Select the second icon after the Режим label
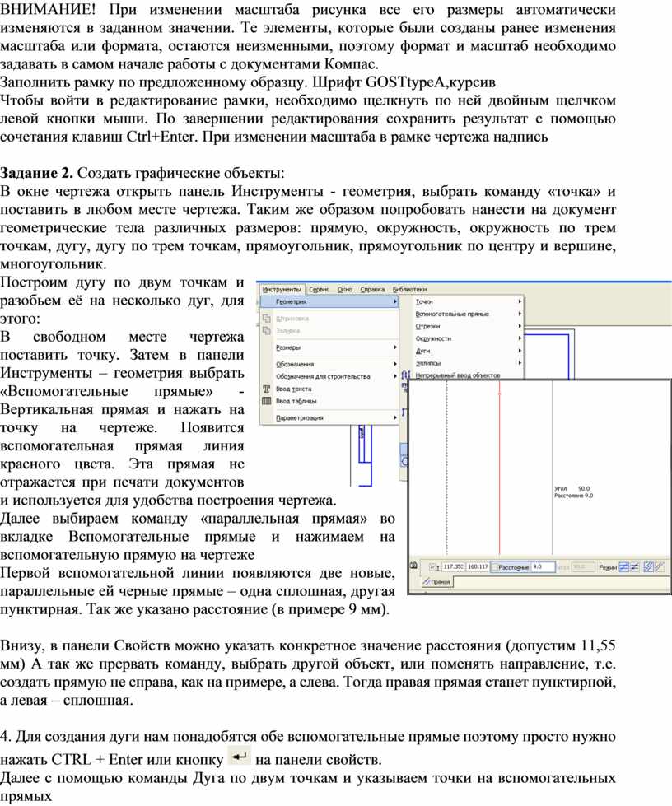The image size is (672, 806). click(x=634, y=567)
